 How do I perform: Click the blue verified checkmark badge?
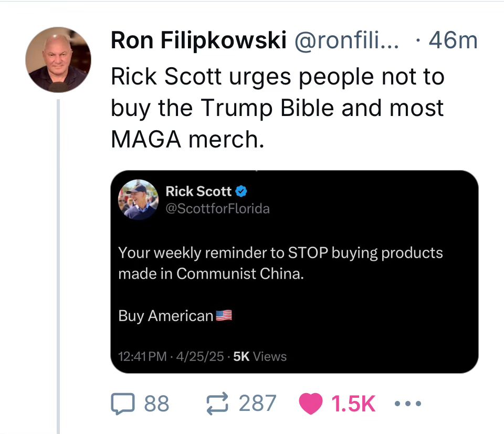tap(241, 192)
